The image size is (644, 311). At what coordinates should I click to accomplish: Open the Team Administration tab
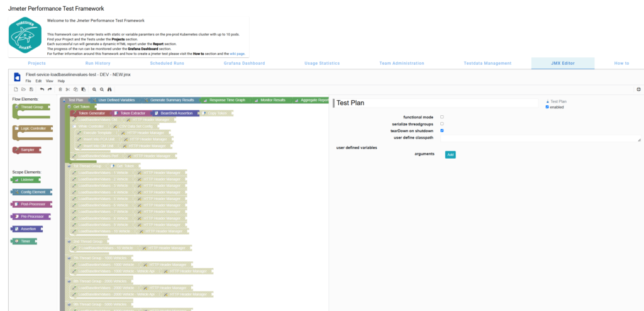(x=402, y=64)
